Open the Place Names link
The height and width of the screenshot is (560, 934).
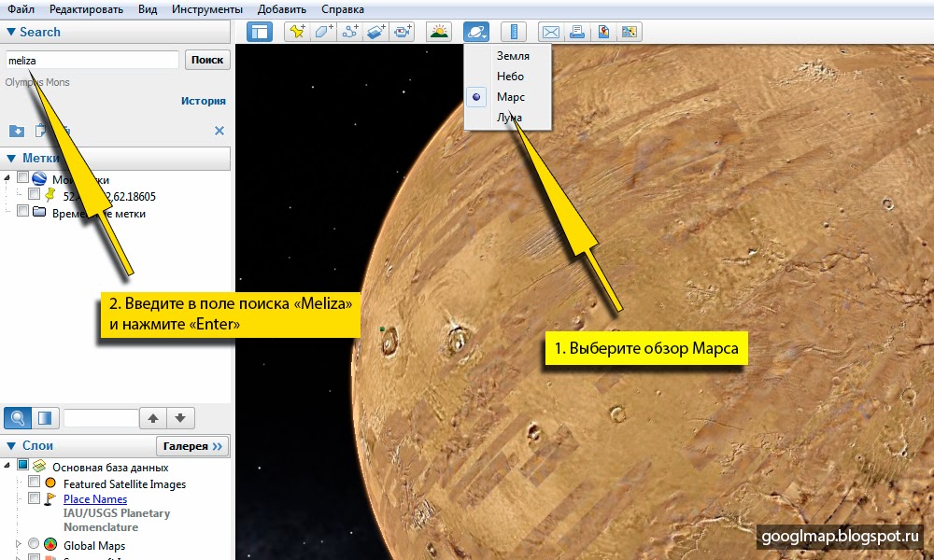[x=95, y=499]
